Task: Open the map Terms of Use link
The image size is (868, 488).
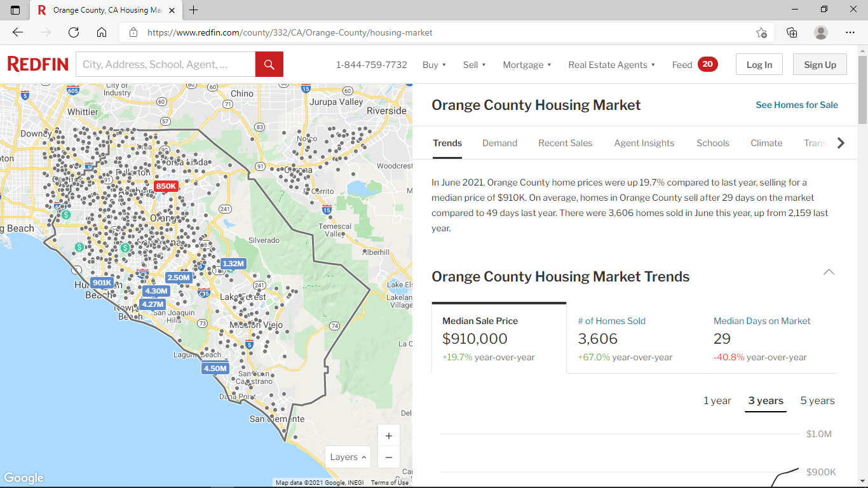Action: pos(390,483)
